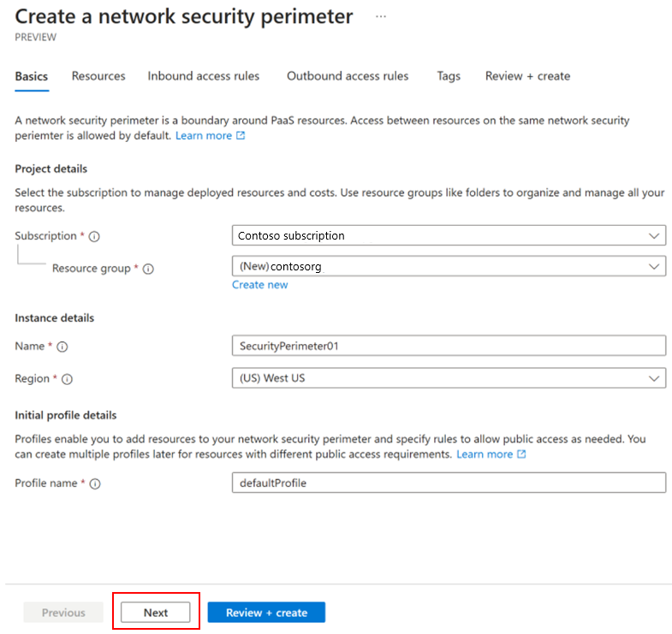This screenshot has width=672, height=634.
Task: Click the external link icon after the first Learn more
Action: tap(241, 135)
